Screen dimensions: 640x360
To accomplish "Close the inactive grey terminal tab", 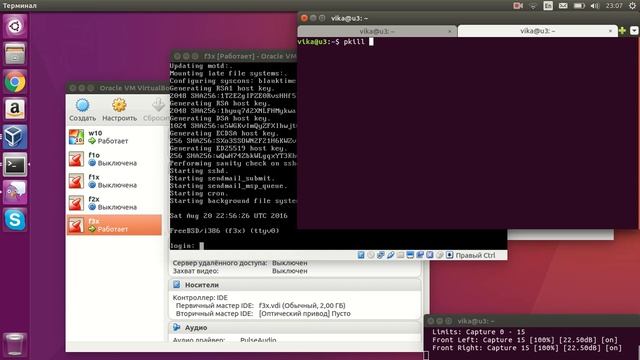I will coord(450,31).
